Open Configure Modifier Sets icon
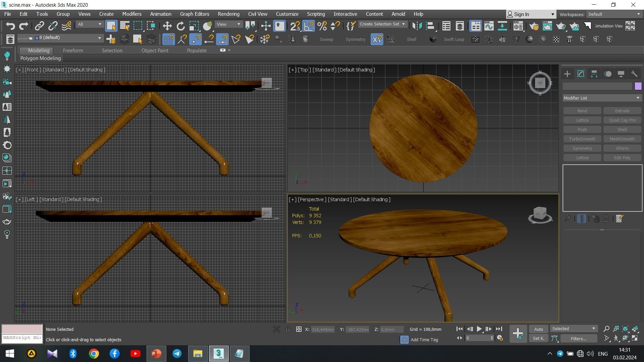 point(619,219)
